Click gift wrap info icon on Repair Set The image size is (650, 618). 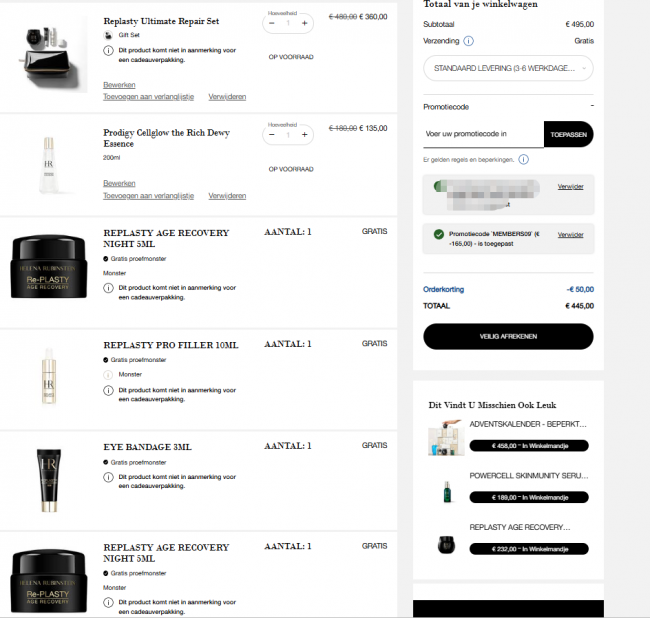108,51
